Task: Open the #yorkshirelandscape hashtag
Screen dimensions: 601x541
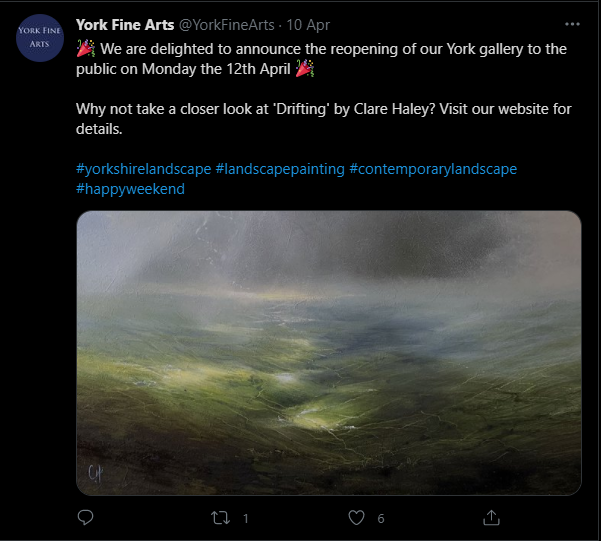Action: 143,169
